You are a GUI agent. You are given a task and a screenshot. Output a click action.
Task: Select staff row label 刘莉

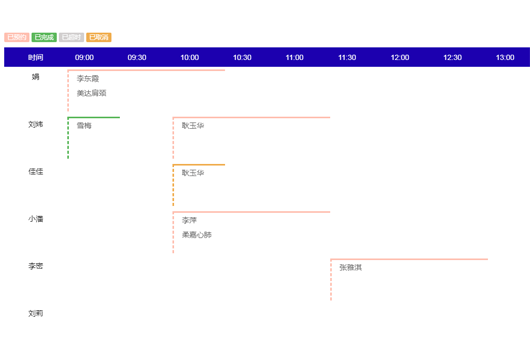click(x=35, y=314)
